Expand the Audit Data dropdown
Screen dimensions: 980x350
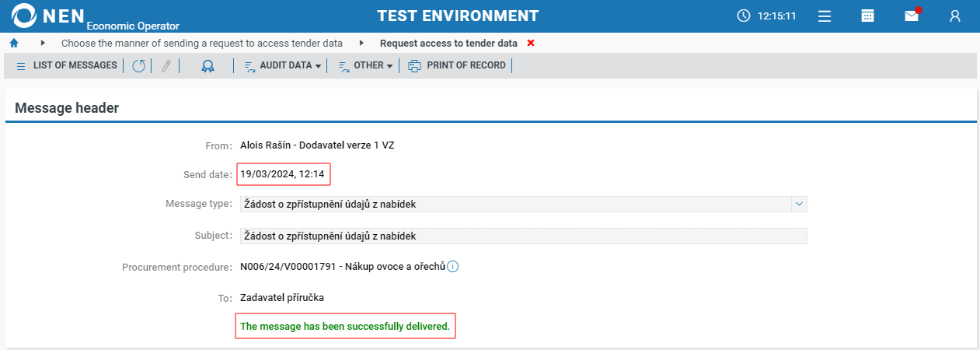tap(283, 66)
